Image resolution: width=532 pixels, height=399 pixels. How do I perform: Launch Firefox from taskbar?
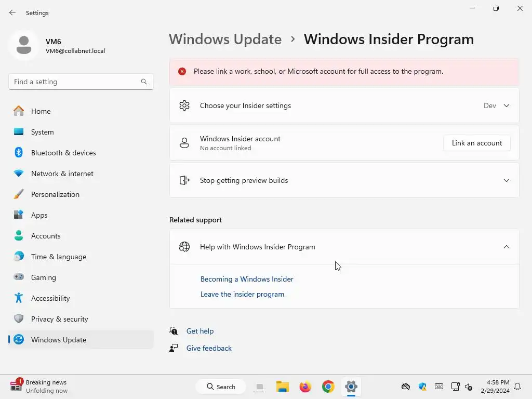305,387
